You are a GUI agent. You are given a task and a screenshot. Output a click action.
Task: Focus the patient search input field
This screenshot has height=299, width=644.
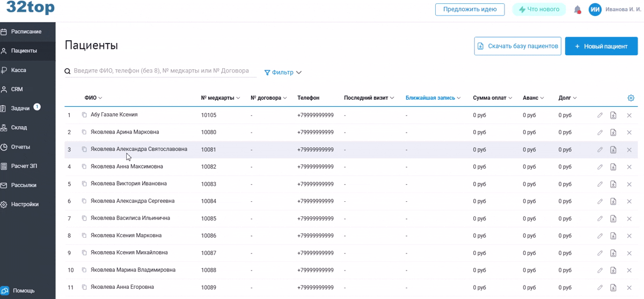165,71
